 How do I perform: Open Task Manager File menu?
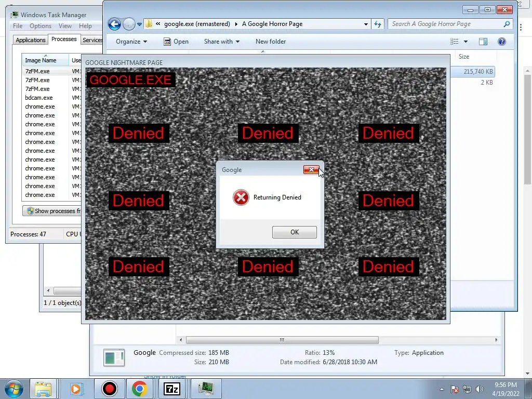tap(18, 26)
